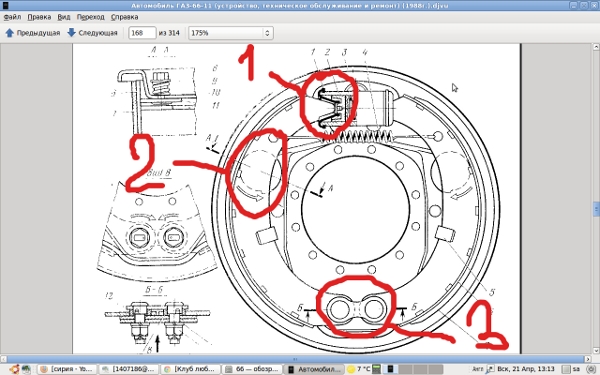
Task: Open the Ubuntu main menu icon
Action: [15, 369]
